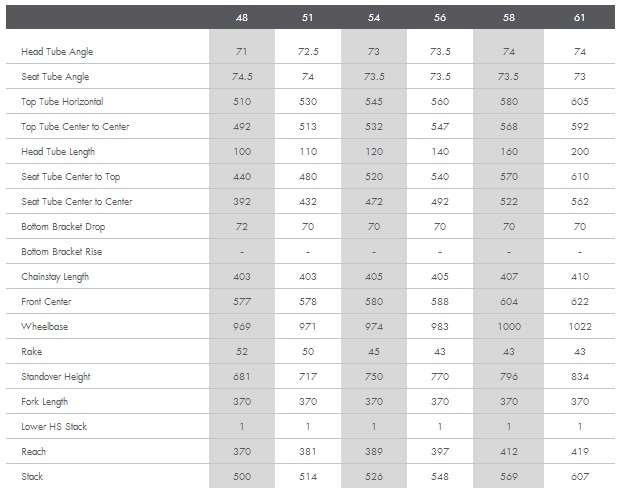Click the Chainstay Length row label

tap(55, 277)
